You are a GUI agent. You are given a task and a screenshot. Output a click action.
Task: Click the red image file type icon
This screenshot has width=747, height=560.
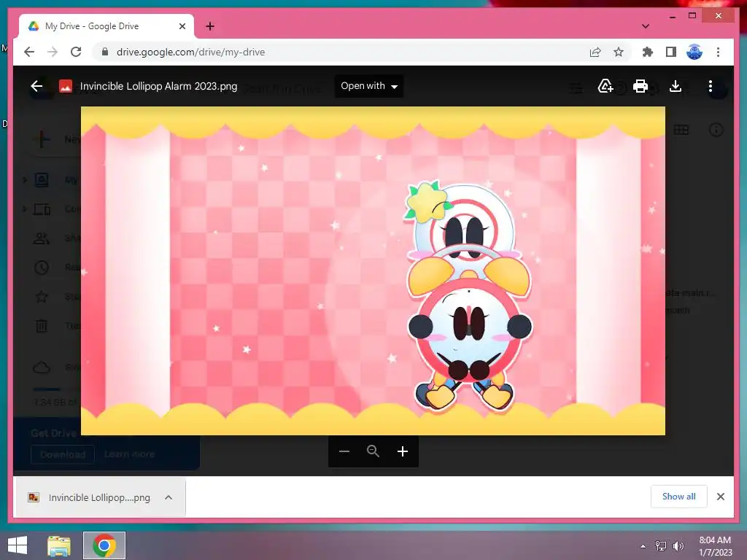pos(65,86)
